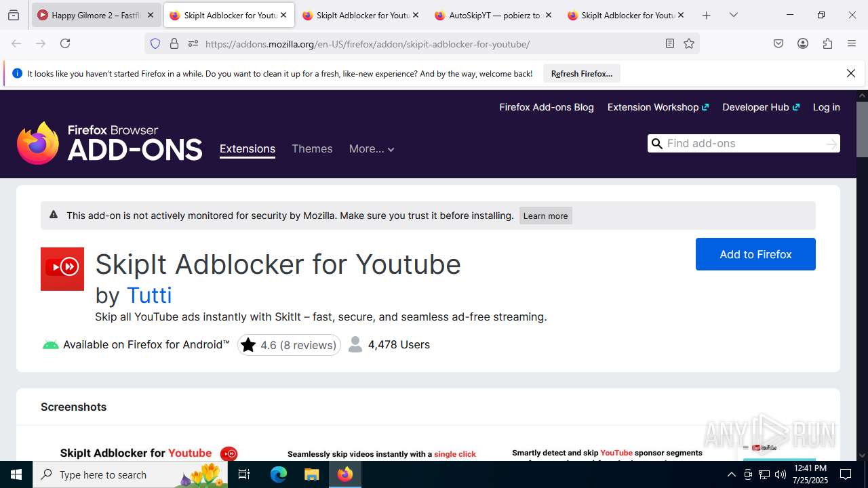Toggle reader view icon

(670, 43)
